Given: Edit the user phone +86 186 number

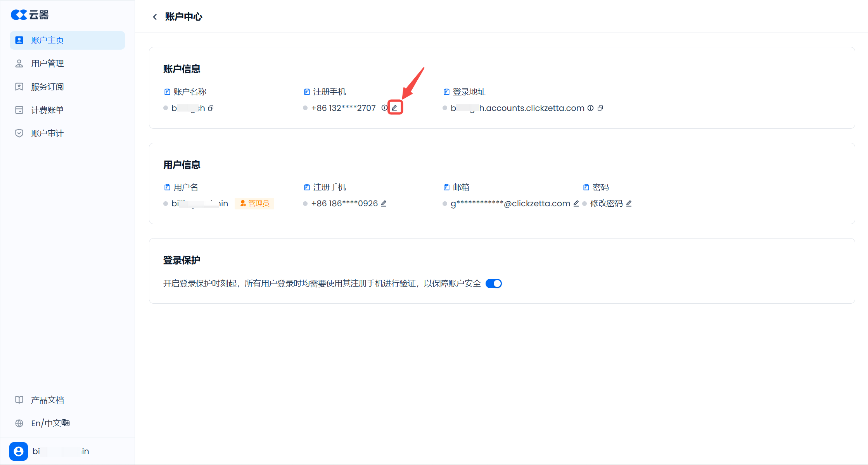Looking at the screenshot, I should (x=384, y=204).
